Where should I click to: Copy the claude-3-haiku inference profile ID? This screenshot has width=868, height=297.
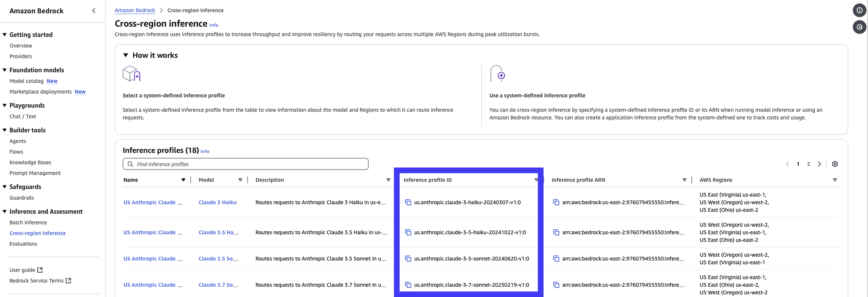coord(408,202)
